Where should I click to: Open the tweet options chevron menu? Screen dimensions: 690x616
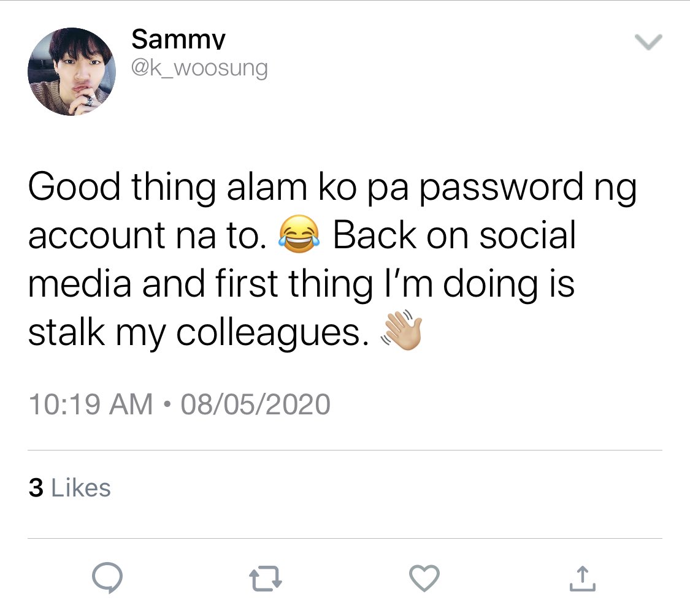649,42
